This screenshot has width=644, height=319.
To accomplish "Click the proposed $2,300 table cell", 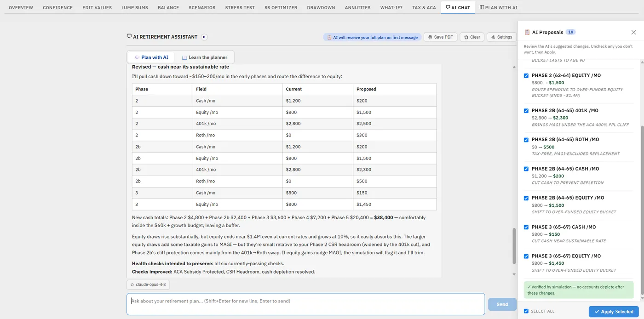I will click(395, 170).
